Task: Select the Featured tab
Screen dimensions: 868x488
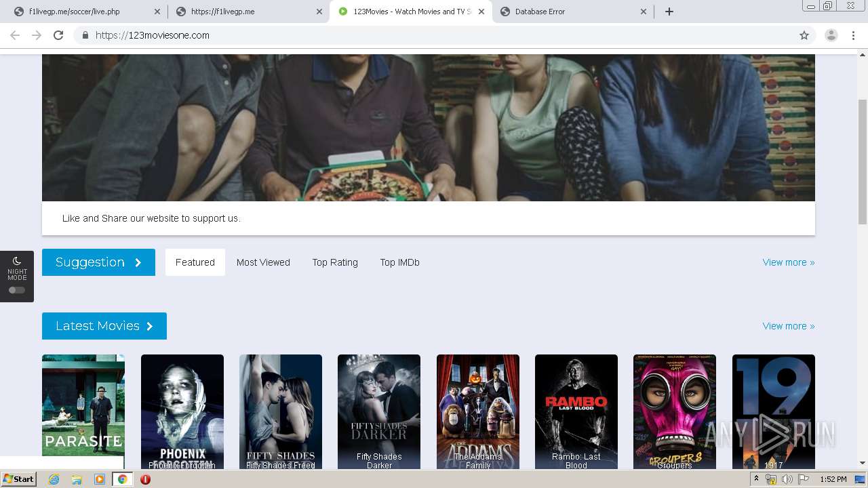Action: tap(195, 262)
